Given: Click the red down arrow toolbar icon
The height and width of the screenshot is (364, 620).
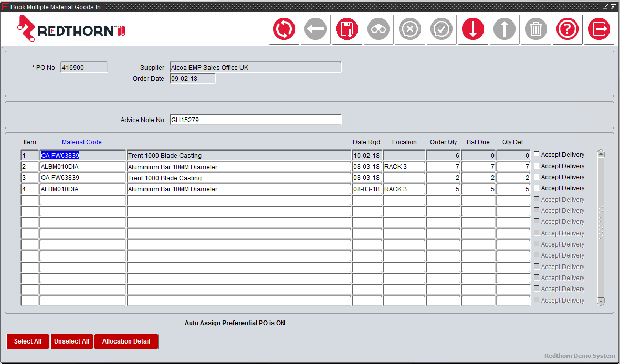Looking at the screenshot, I should [472, 29].
